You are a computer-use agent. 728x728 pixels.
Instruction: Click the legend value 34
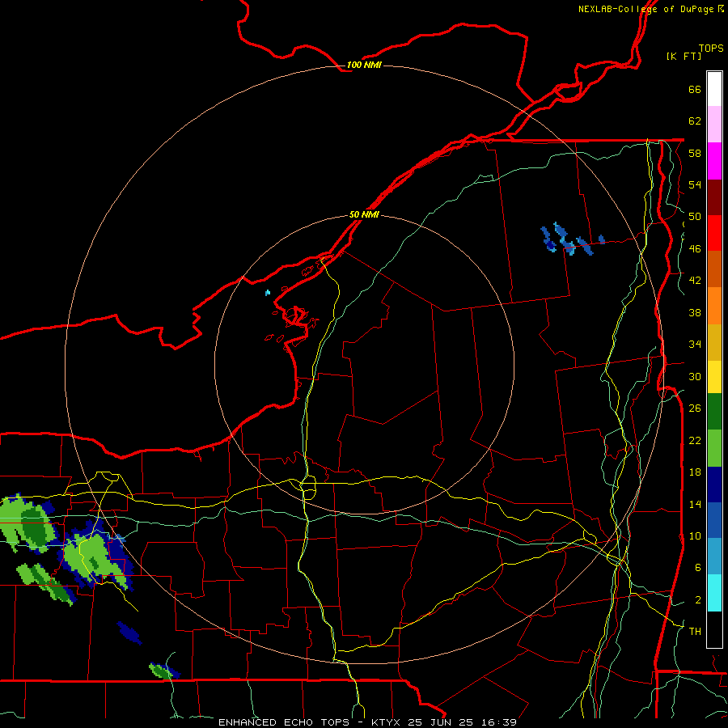pyautogui.click(x=695, y=345)
